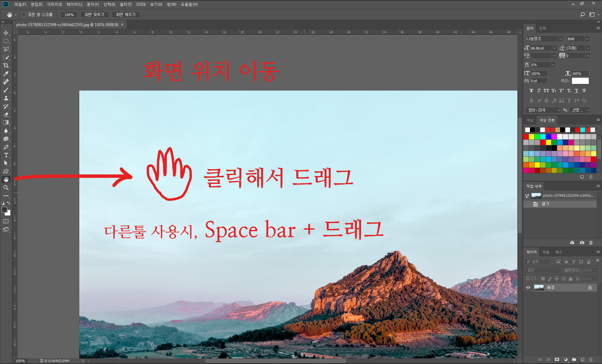Select the Horizontal Type tool
Image resolution: width=602 pixels, height=364 pixels.
pos(6,155)
